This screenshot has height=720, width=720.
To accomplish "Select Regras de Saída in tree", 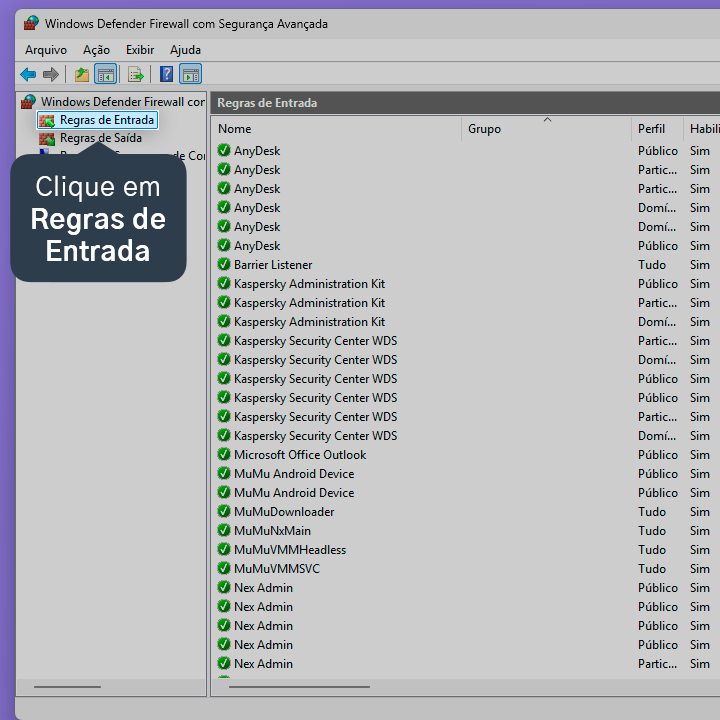I will tap(101, 138).
